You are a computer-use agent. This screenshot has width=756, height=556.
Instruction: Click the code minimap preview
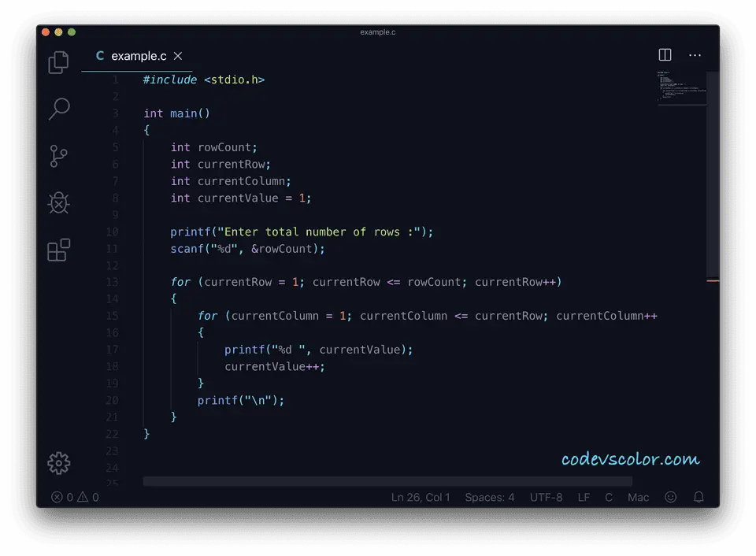680,88
